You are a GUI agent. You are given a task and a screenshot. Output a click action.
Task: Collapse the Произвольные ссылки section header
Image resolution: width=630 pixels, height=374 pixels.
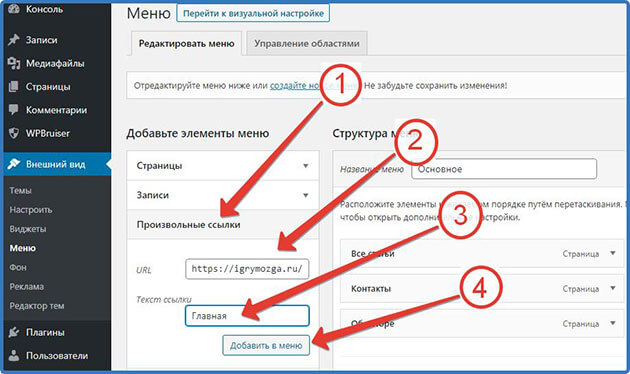[x=223, y=225]
